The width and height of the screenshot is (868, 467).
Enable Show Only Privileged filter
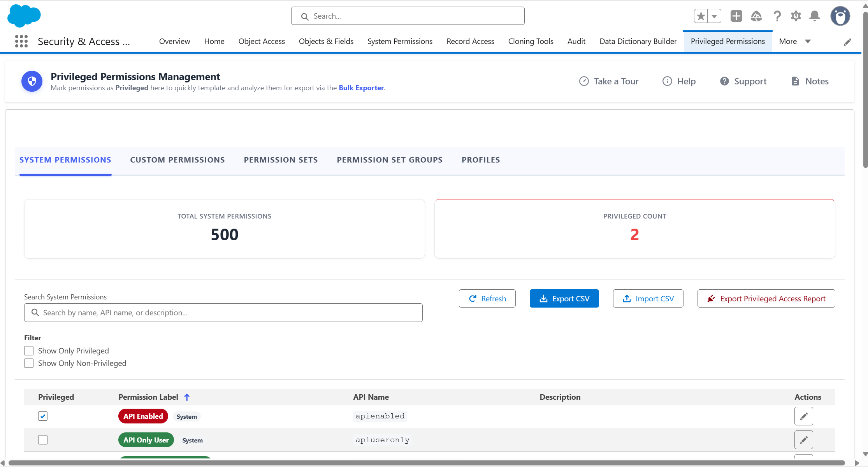tap(29, 351)
